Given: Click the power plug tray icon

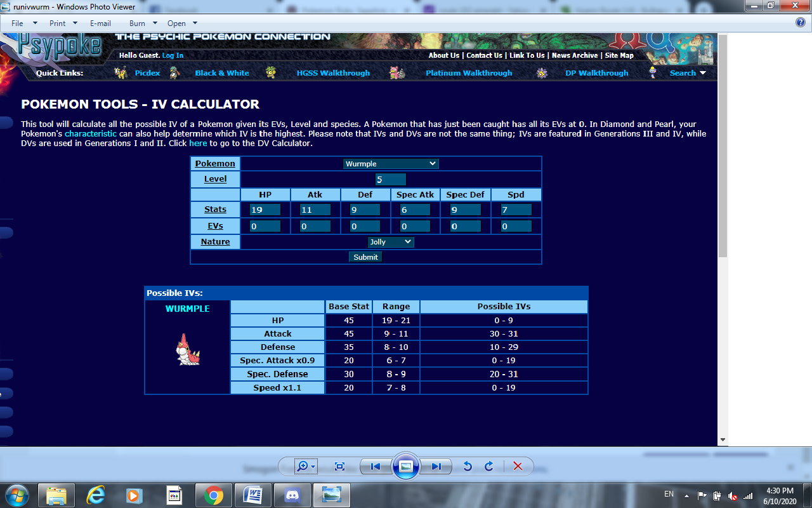Looking at the screenshot, I should click(x=717, y=496).
